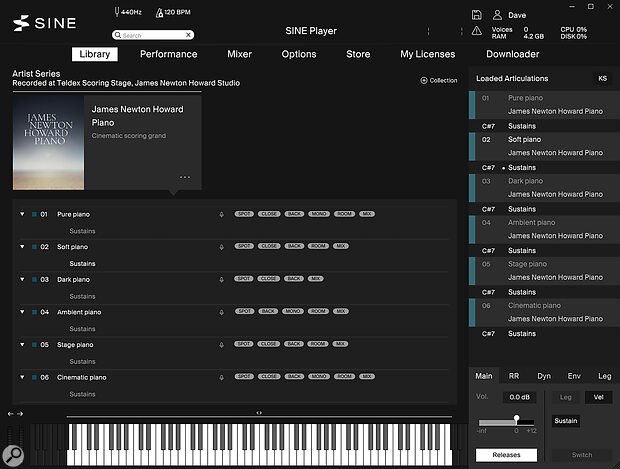Toggle ROOM mic on Cinematic piano
This screenshot has width=620, height=469.
pyautogui.click(x=344, y=376)
